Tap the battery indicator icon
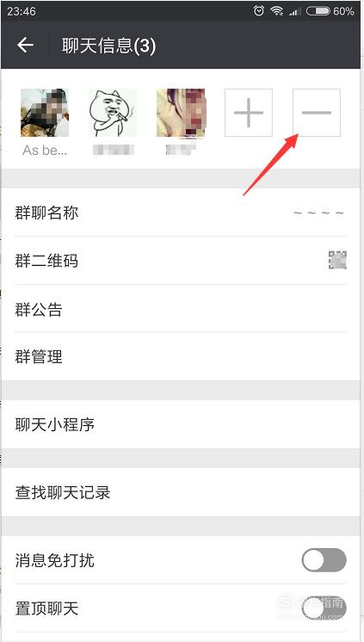Image resolution: width=364 pixels, height=642 pixels. 318,11
